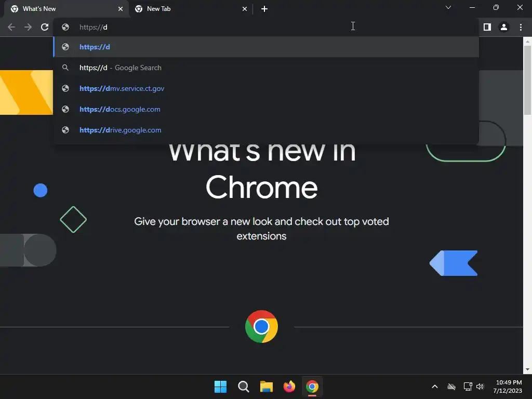Click the browser back arrow
This screenshot has width=532, height=399.
coord(11,27)
